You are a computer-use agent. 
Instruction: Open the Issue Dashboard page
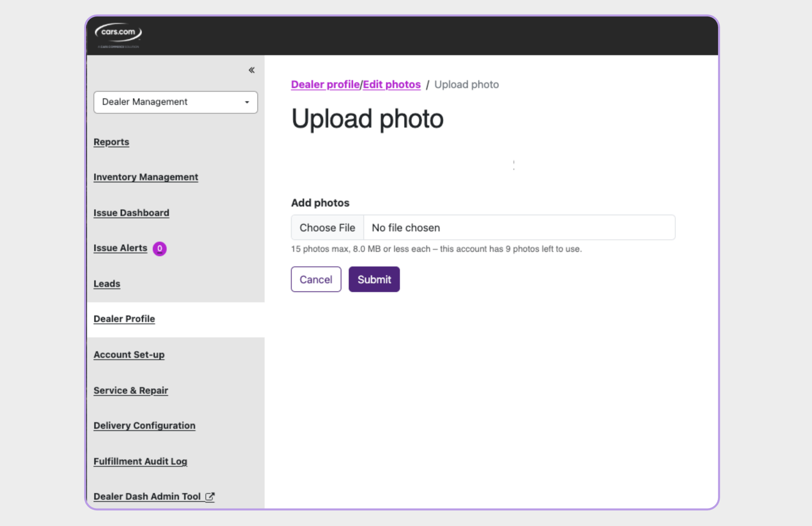(x=131, y=213)
